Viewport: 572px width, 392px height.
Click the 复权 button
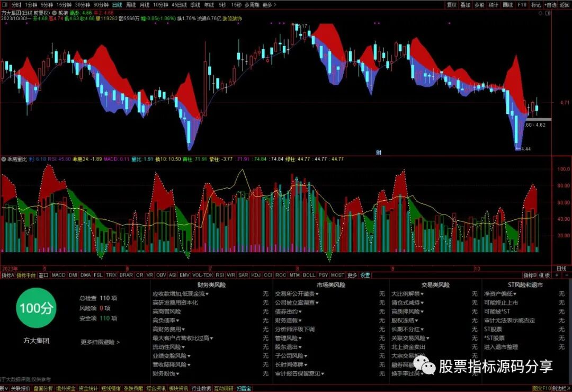452,5
